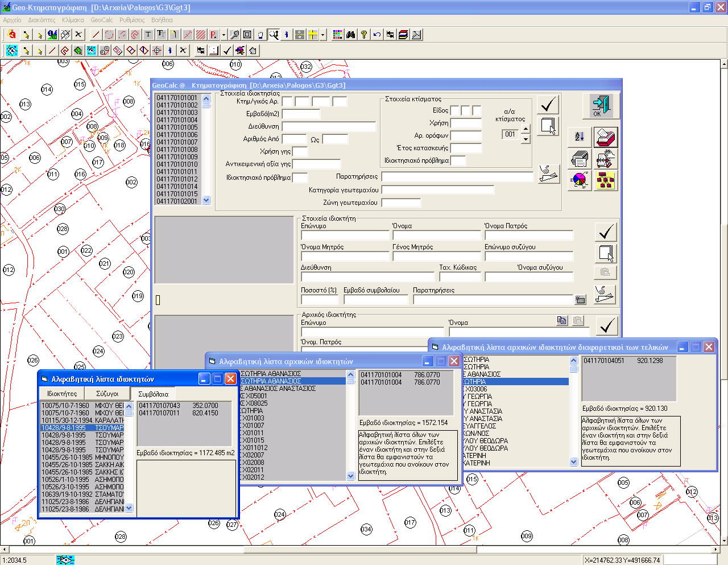728x565 pixels.
Task: Click the undo arrow icon in toolbar
Action: pos(377,35)
